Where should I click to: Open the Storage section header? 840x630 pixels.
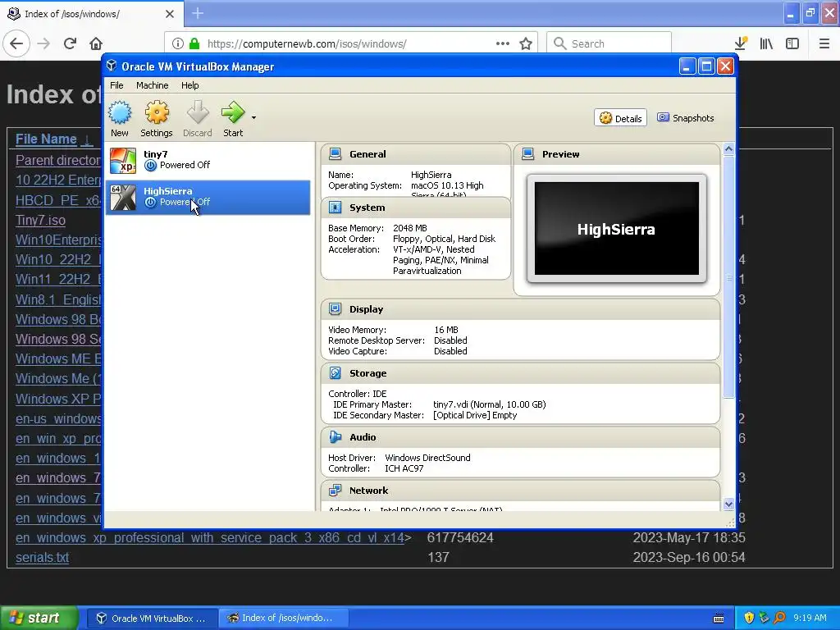coord(520,373)
